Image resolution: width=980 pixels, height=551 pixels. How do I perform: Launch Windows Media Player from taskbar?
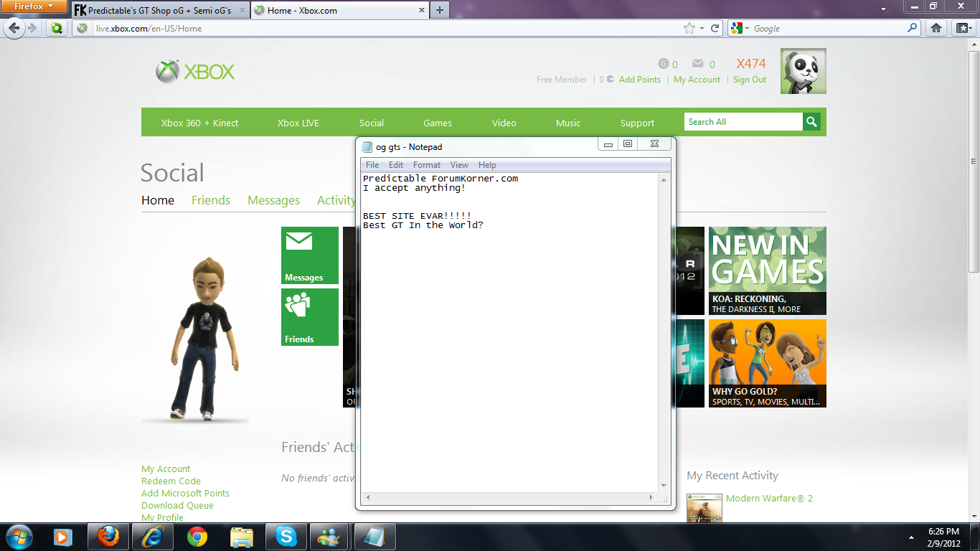coord(64,536)
